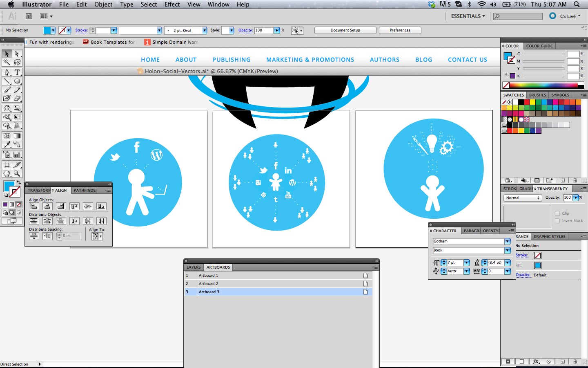588x368 pixels.
Task: Toggle Draw Normal mode
Action: click(x=5, y=213)
